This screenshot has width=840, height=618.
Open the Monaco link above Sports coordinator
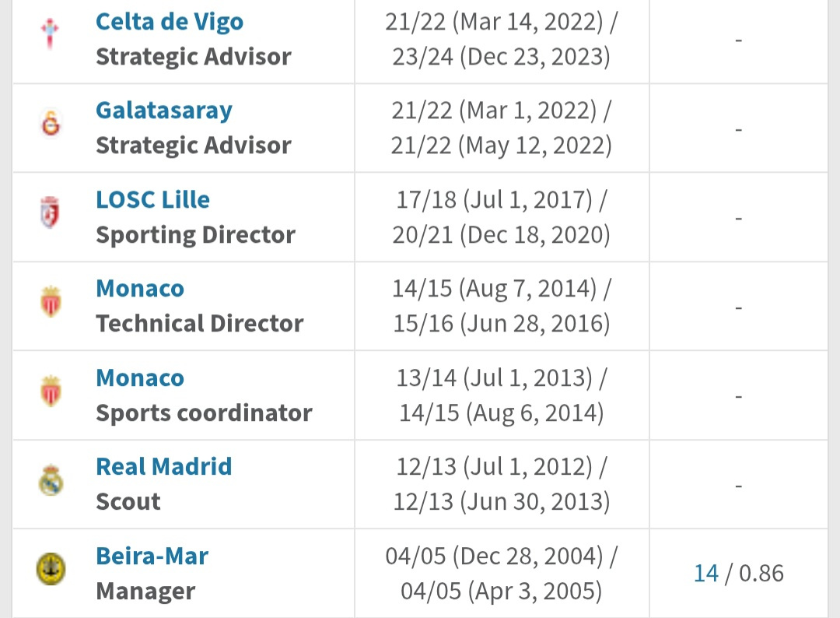pos(140,377)
